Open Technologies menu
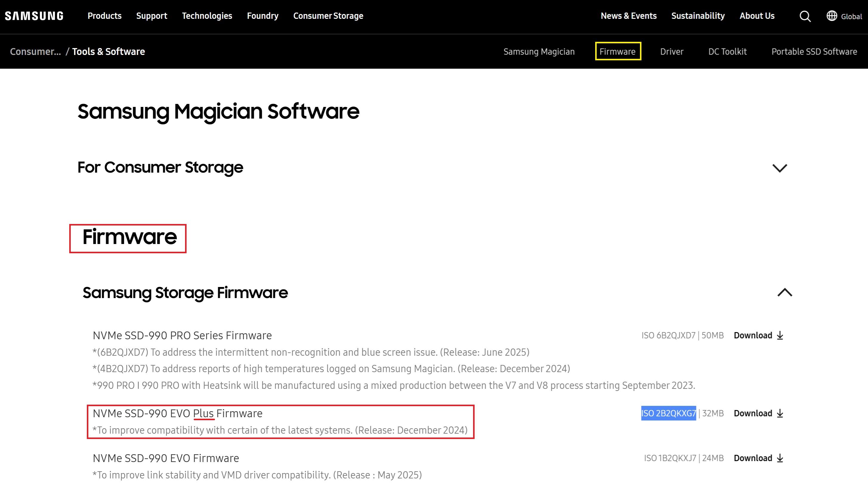The height and width of the screenshot is (485, 868). click(207, 16)
